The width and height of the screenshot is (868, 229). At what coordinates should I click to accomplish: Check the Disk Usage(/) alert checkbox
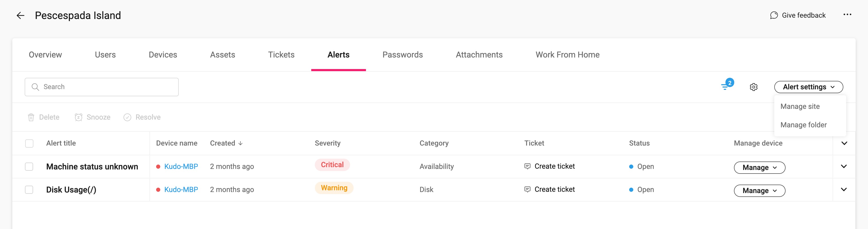(x=29, y=190)
